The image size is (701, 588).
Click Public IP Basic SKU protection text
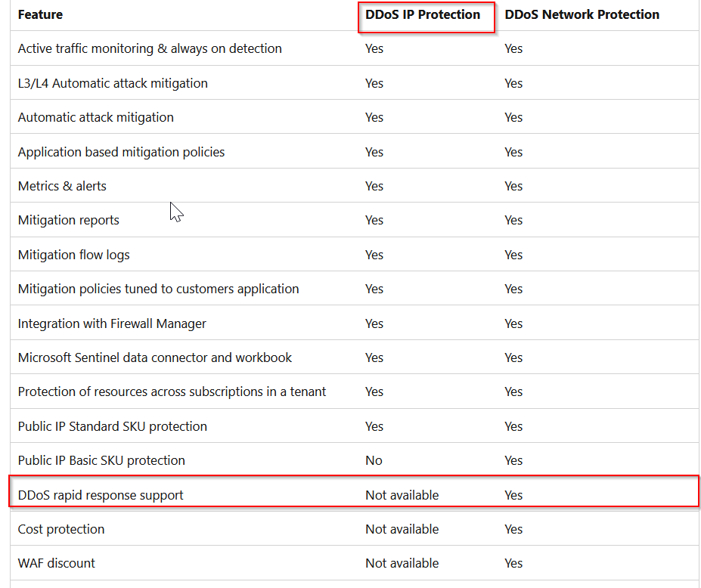[x=101, y=460]
